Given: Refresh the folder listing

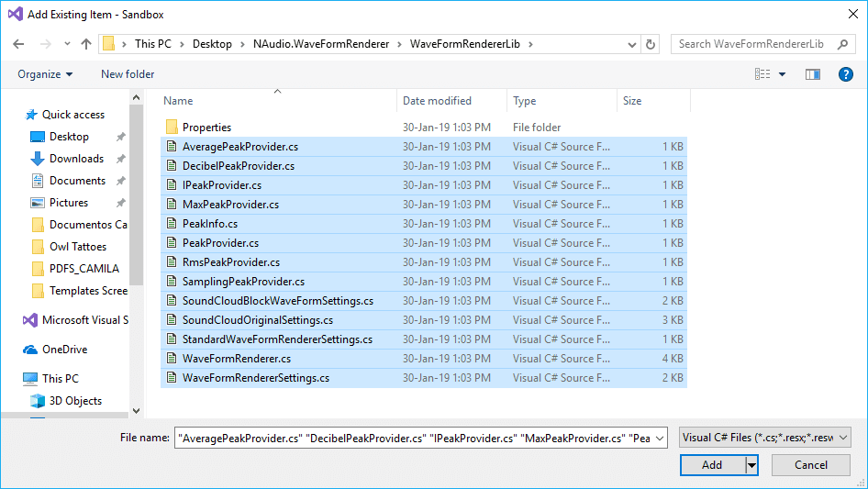Looking at the screenshot, I should 651,44.
